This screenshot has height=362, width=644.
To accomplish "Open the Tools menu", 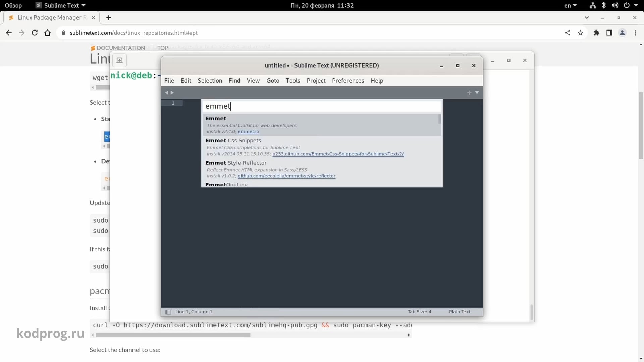I will point(293,81).
